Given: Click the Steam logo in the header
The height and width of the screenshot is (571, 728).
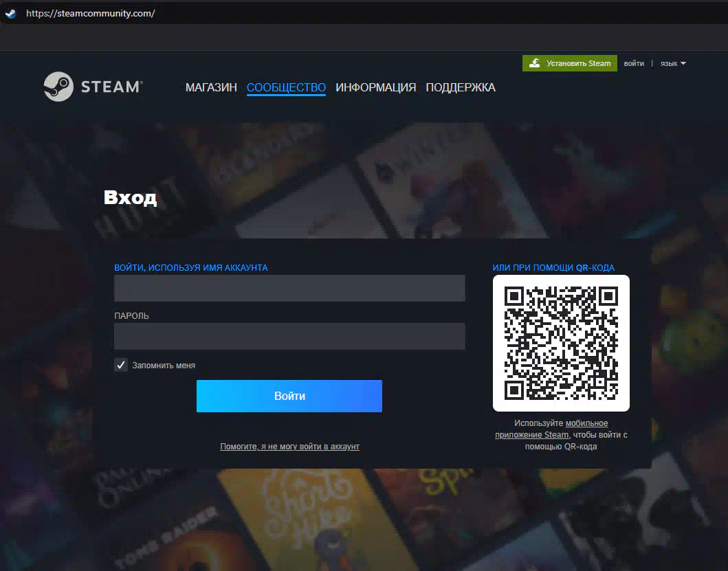Looking at the screenshot, I should [93, 87].
